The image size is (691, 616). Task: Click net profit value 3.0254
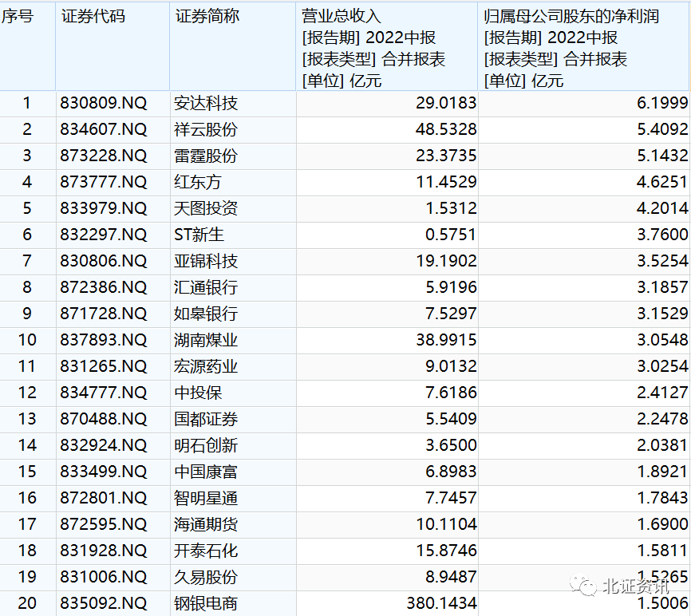click(x=662, y=366)
